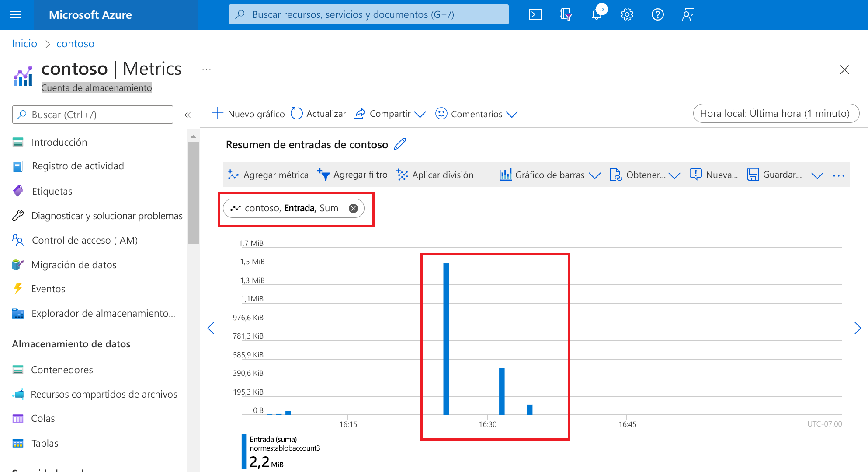Open Etiquetas in the sidebar
This screenshot has height=472, width=868.
tap(52, 191)
